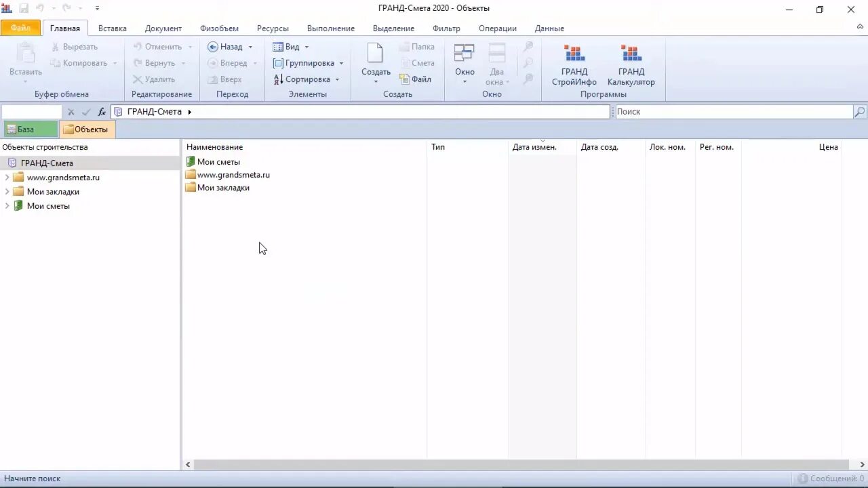The image size is (868, 488).
Task: Open the Сортировка dropdown arrow
Action: click(337, 79)
